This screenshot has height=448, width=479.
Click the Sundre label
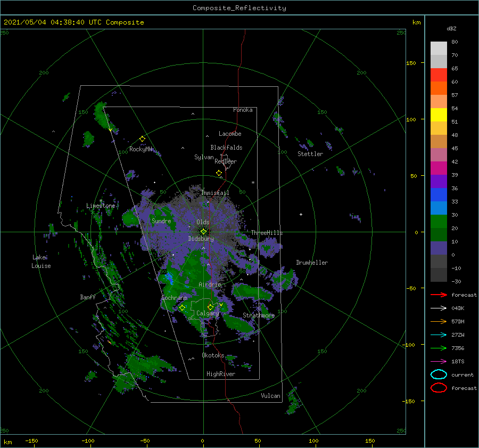pos(161,221)
